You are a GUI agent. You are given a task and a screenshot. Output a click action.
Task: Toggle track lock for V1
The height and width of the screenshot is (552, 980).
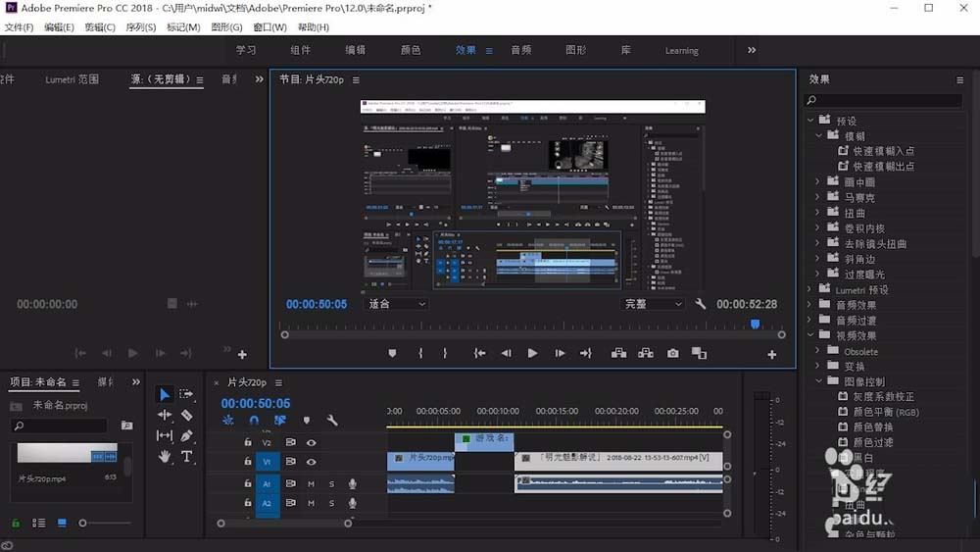pos(248,462)
